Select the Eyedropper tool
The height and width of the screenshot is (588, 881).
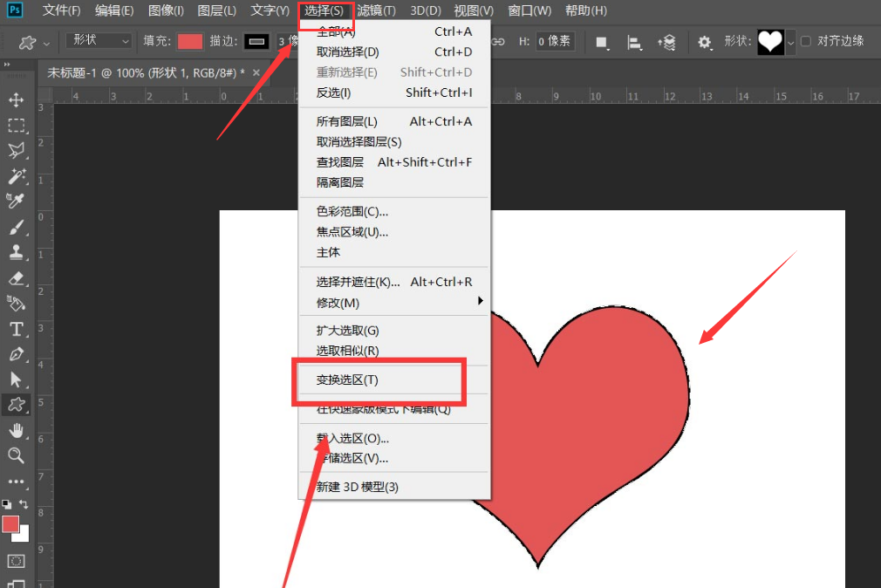(16, 201)
